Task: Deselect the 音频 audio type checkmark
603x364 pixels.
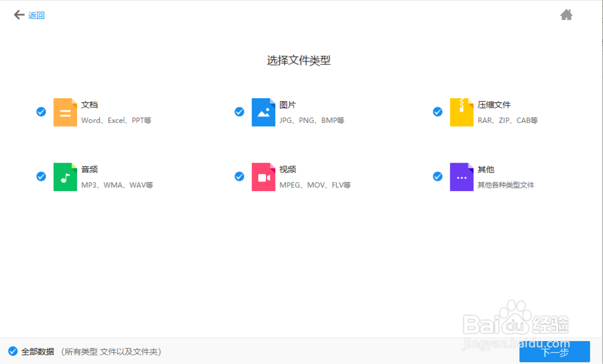Action: (41, 177)
